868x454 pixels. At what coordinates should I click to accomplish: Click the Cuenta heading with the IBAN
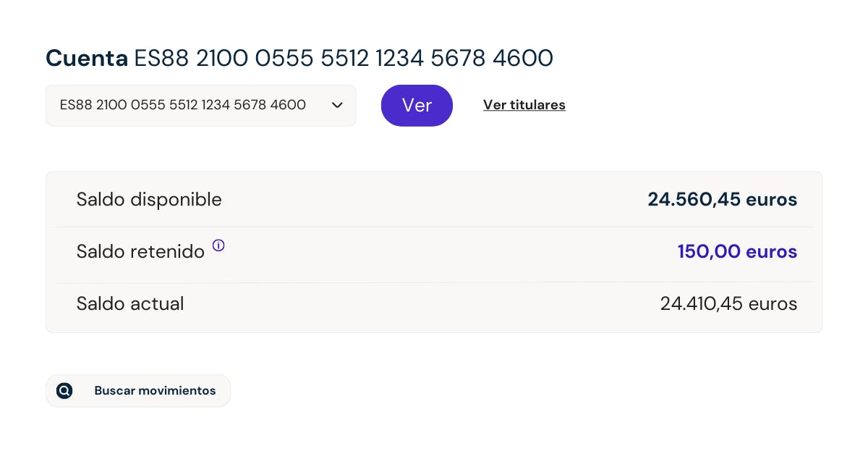[x=299, y=58]
